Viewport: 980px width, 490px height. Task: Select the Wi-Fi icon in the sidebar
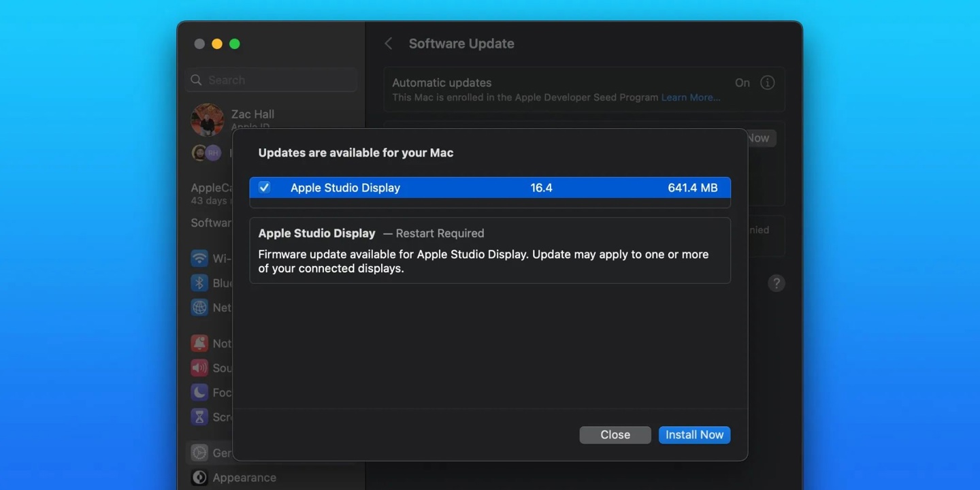[x=199, y=259]
